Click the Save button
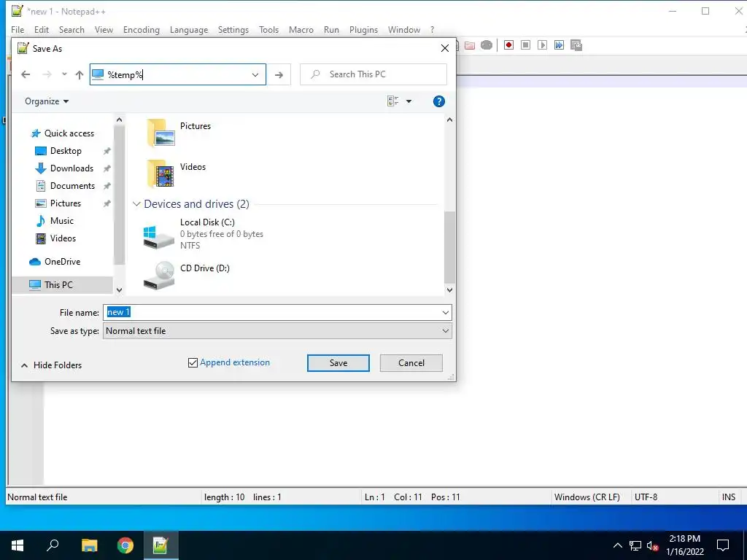This screenshot has width=747, height=560. (x=338, y=363)
